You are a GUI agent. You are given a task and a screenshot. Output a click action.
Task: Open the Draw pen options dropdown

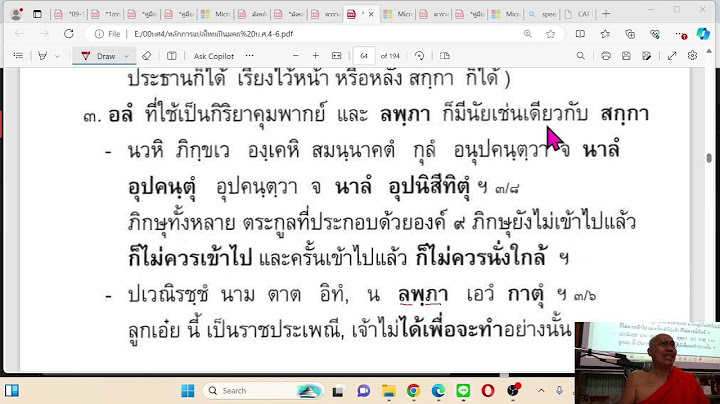(127, 56)
